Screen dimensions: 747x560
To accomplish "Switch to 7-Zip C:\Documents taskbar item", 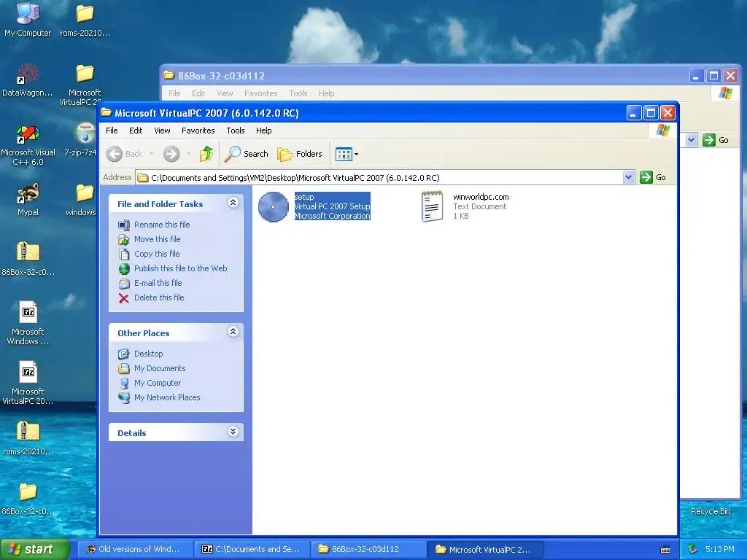I will click(x=252, y=550).
